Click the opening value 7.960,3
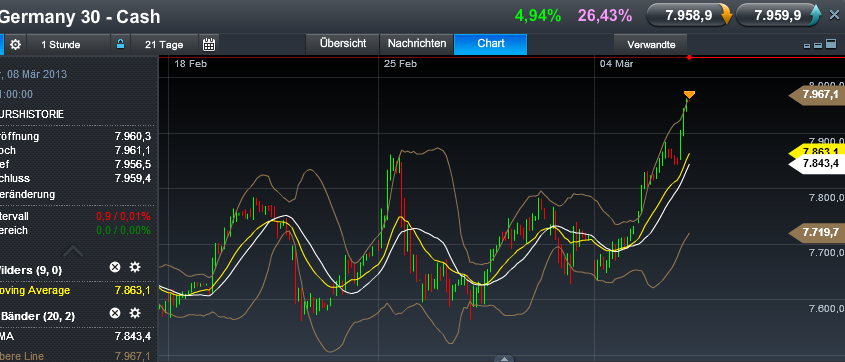 point(132,136)
